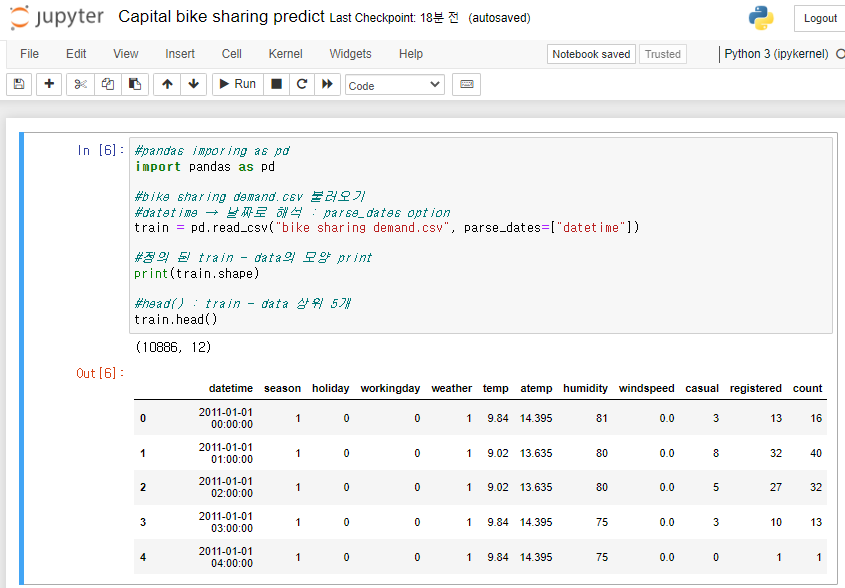This screenshot has height=588, width=845.
Task: Move selected cell down arrow
Action: point(193,84)
